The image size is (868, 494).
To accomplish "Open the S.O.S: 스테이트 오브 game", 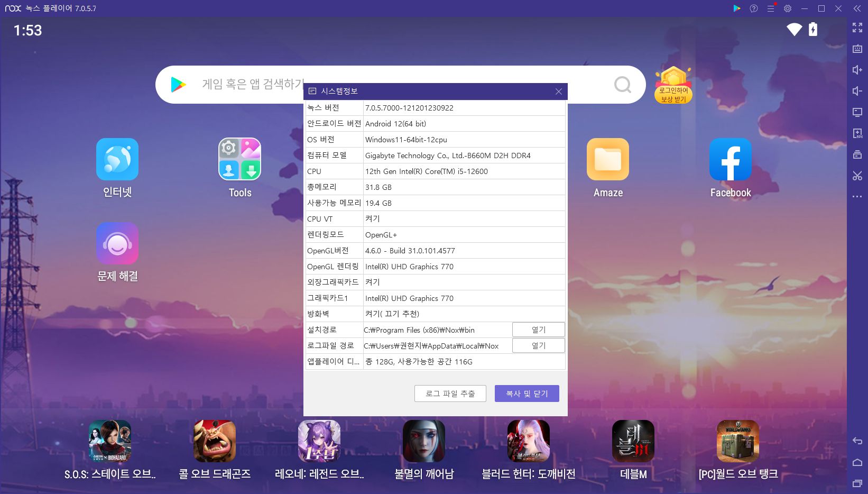I will click(x=110, y=441).
